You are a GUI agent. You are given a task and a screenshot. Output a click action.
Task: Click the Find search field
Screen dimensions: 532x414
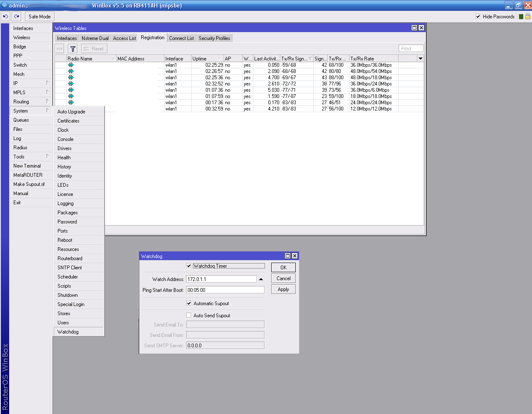[x=411, y=49]
